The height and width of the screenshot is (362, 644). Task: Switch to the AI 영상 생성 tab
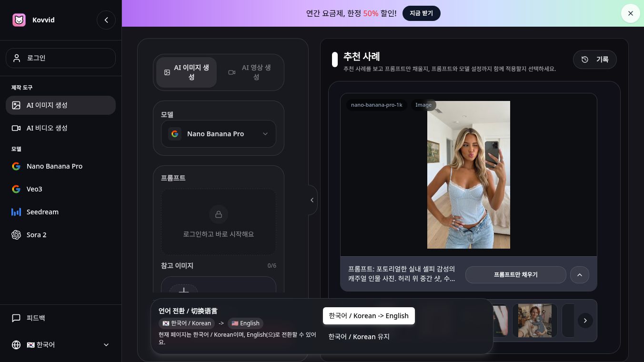tap(251, 72)
